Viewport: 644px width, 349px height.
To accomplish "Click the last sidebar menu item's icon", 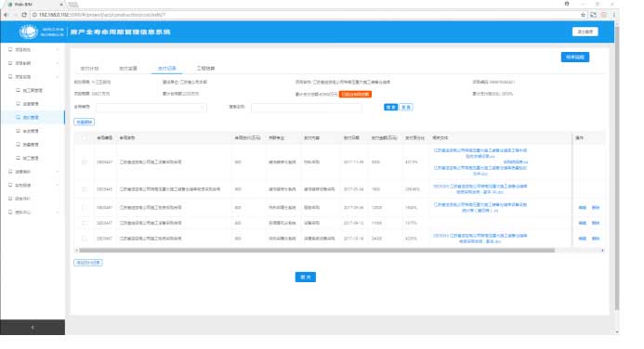I will [x=10, y=212].
